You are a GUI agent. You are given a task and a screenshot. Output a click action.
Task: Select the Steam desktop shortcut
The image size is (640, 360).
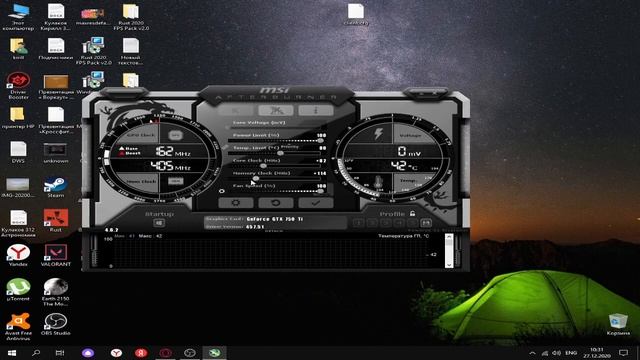tap(56, 188)
